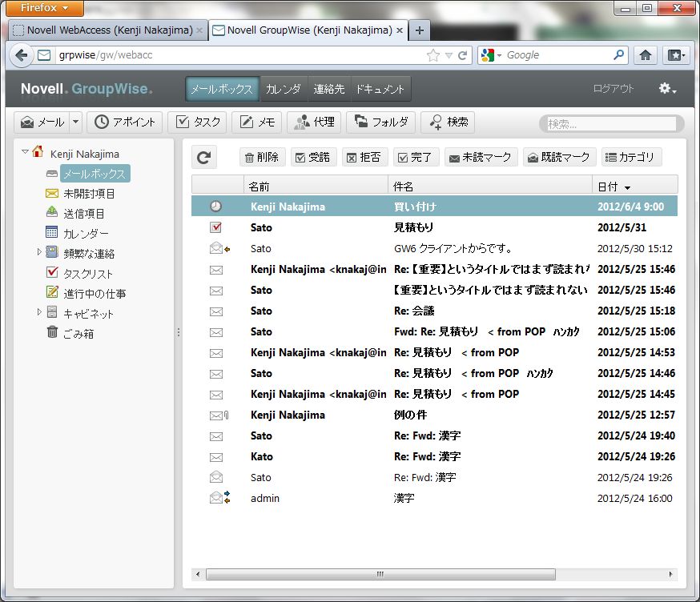Switch to Novell WebAccess browser tab
The width and height of the screenshot is (700, 602).
click(x=107, y=30)
